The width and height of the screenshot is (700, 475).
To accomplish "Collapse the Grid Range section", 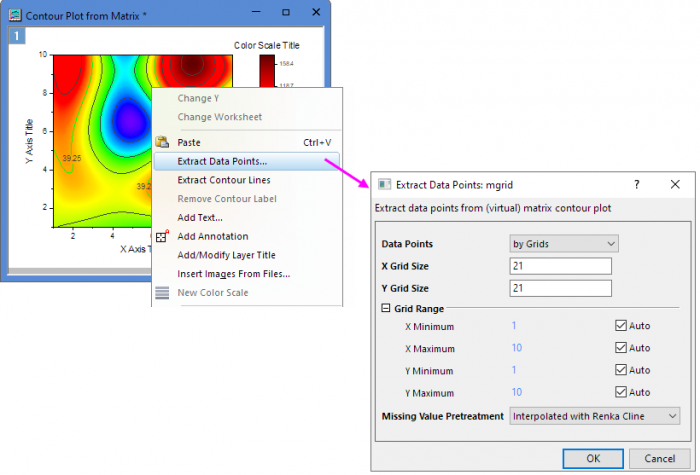I will tap(386, 309).
